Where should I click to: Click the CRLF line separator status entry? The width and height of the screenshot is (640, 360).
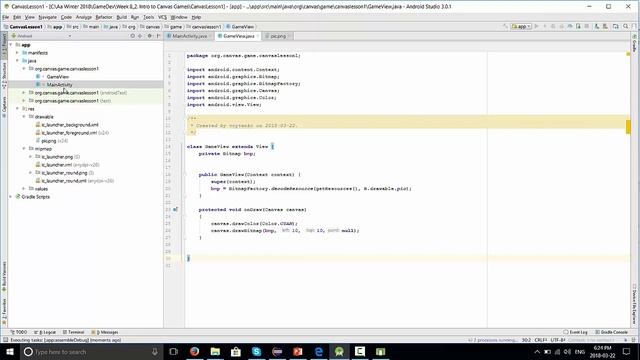point(541,340)
